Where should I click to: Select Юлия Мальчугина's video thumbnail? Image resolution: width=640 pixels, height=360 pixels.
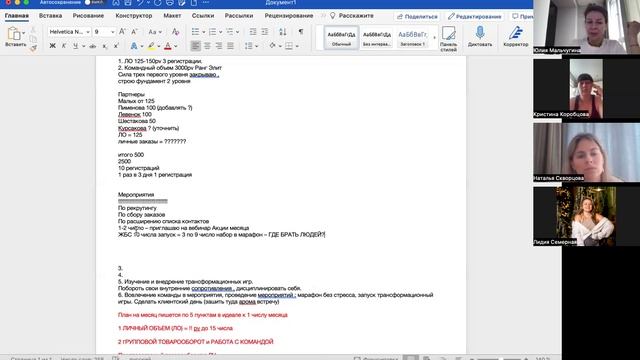click(x=586, y=27)
